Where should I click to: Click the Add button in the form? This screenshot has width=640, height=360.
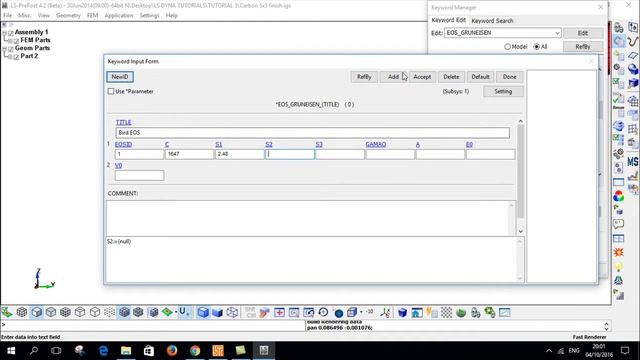(x=393, y=77)
